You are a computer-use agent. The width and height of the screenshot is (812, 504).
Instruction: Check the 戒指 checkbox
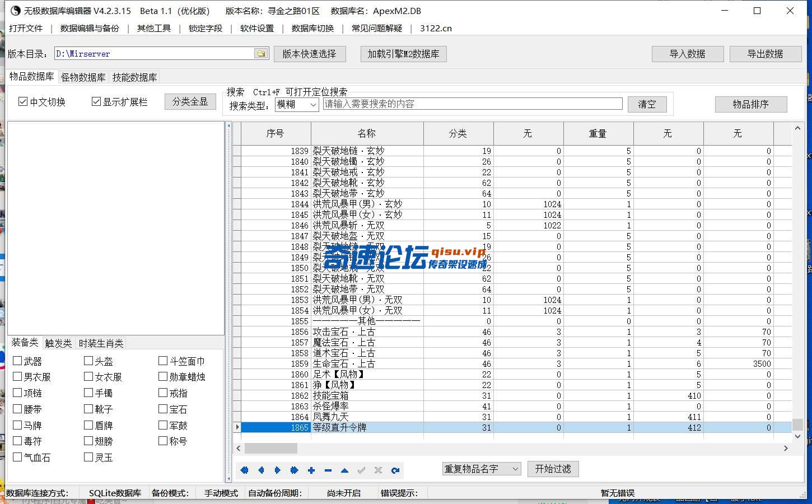(x=163, y=393)
